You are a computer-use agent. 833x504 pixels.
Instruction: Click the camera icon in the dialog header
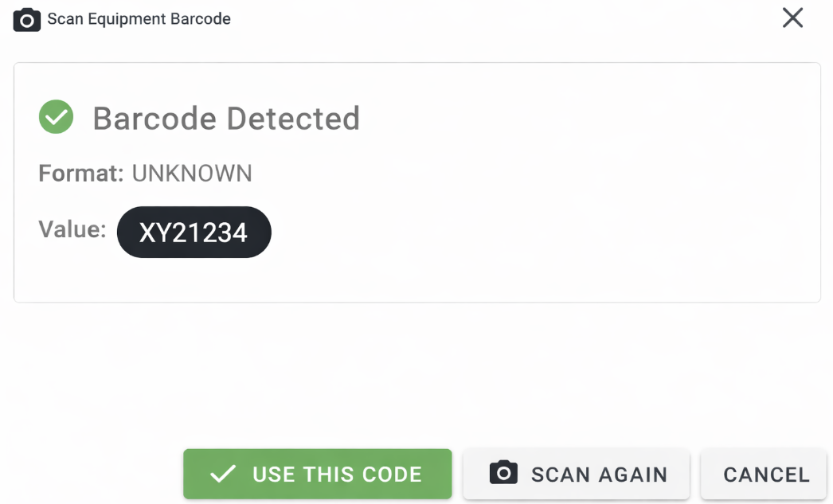27,19
